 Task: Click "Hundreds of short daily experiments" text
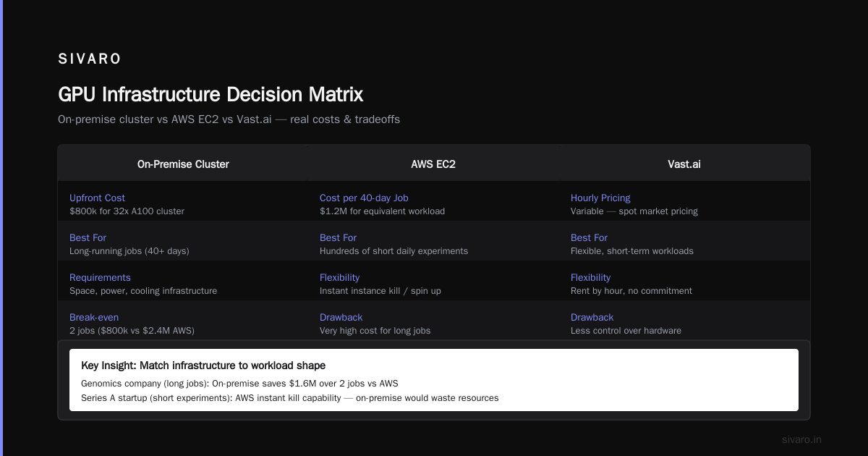[x=393, y=251]
